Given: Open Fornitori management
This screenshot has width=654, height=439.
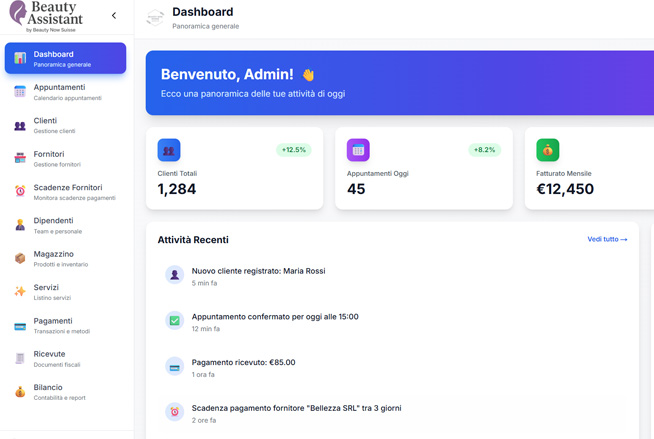Looking at the screenshot, I should tap(65, 158).
